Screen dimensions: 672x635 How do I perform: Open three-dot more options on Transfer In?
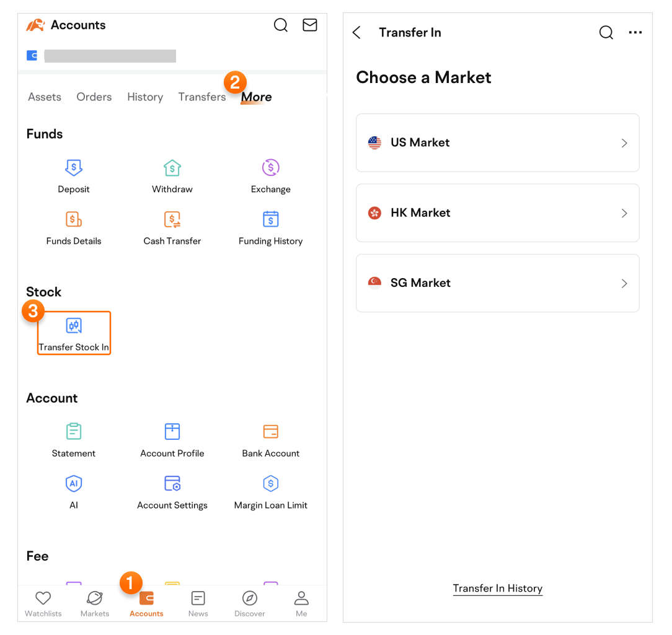pos(635,33)
